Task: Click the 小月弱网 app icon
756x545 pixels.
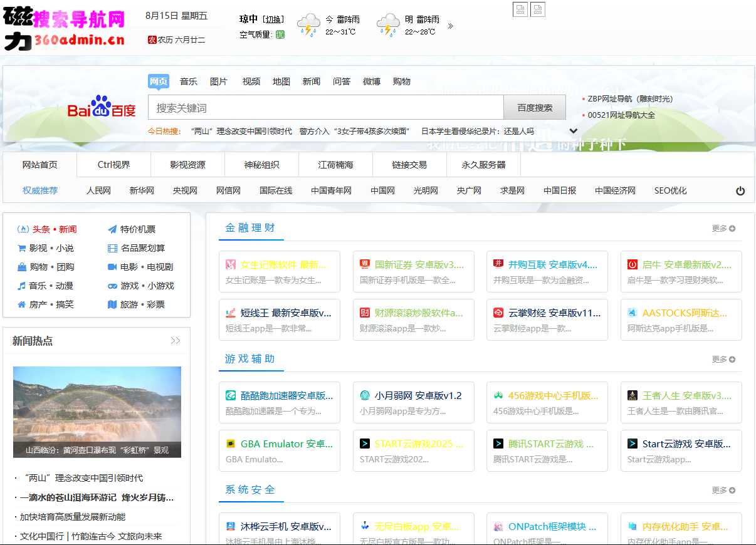Action: pyautogui.click(x=365, y=395)
